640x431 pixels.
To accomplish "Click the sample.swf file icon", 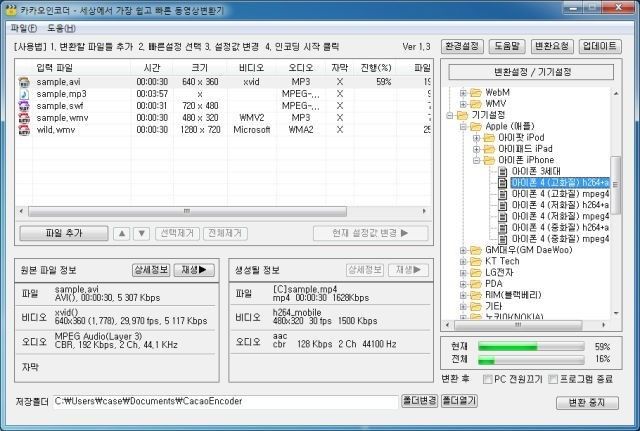I will tap(24, 106).
